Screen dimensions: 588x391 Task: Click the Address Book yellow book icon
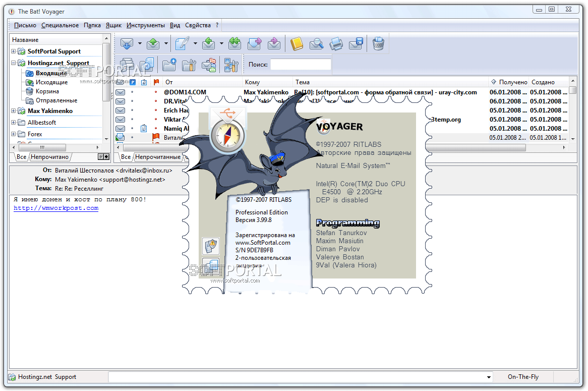[297, 44]
